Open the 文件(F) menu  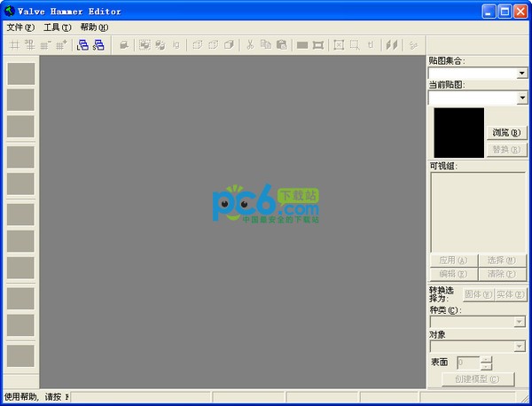[20, 27]
